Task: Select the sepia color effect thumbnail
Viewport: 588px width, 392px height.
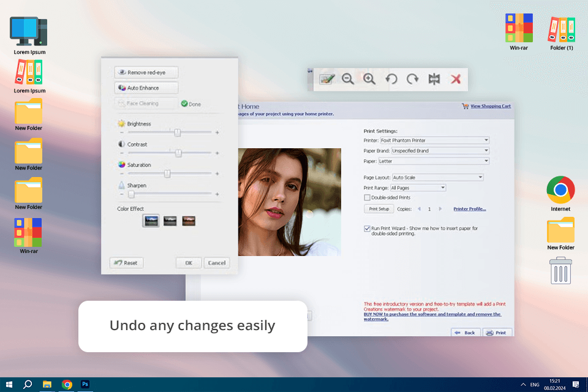Action: coord(189,221)
